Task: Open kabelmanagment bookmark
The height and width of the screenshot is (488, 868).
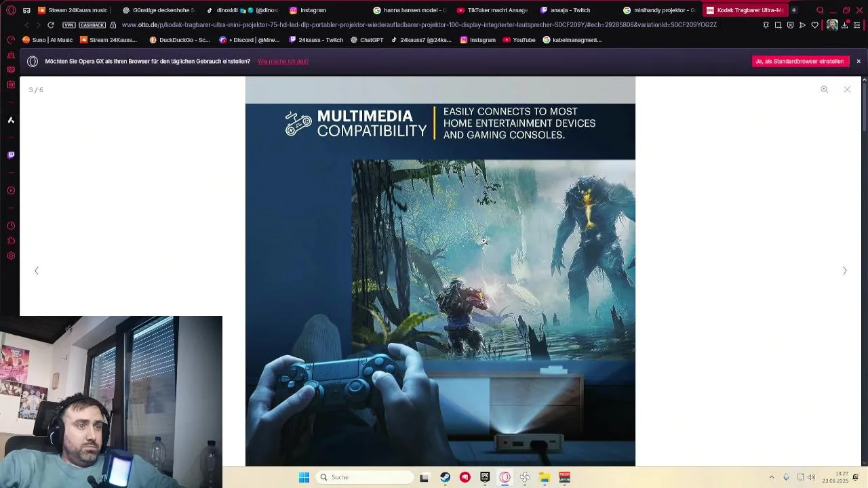Action: (572, 40)
